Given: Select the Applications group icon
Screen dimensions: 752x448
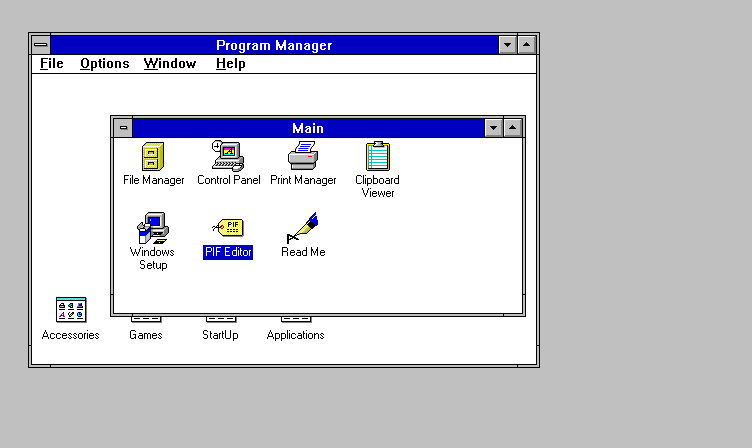Looking at the screenshot, I should tap(296, 319).
